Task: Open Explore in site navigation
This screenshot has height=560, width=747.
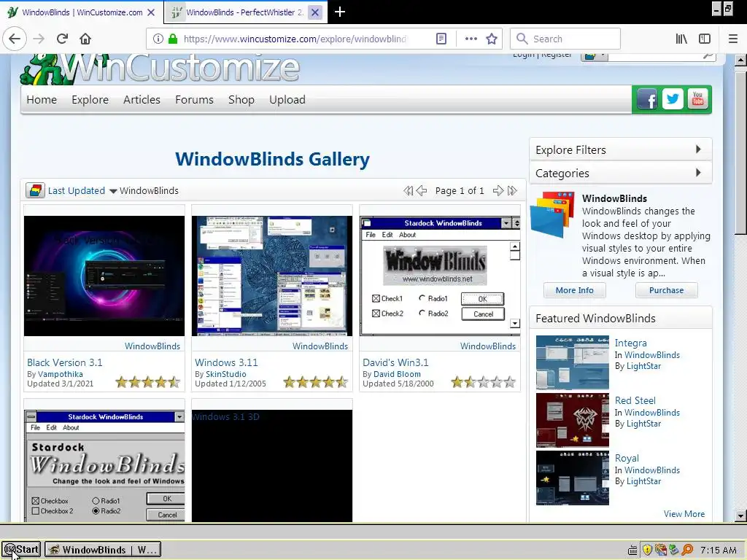Action: [x=90, y=99]
